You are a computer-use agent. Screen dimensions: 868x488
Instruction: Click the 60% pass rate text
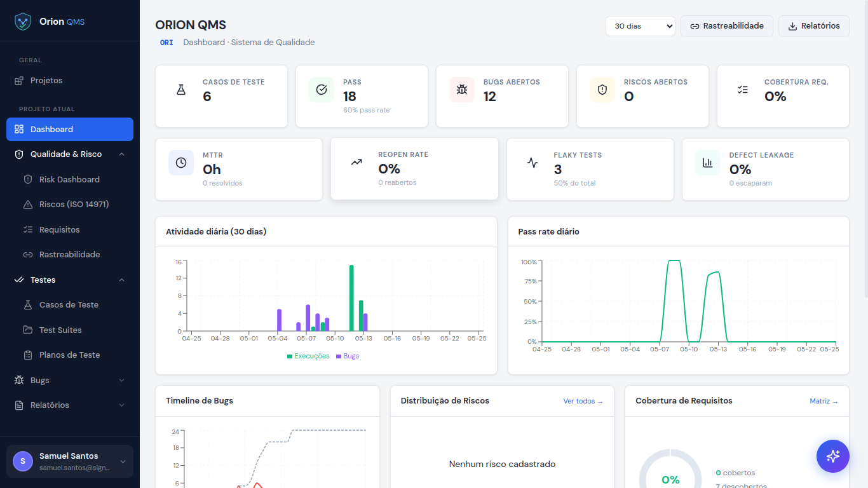(x=367, y=110)
